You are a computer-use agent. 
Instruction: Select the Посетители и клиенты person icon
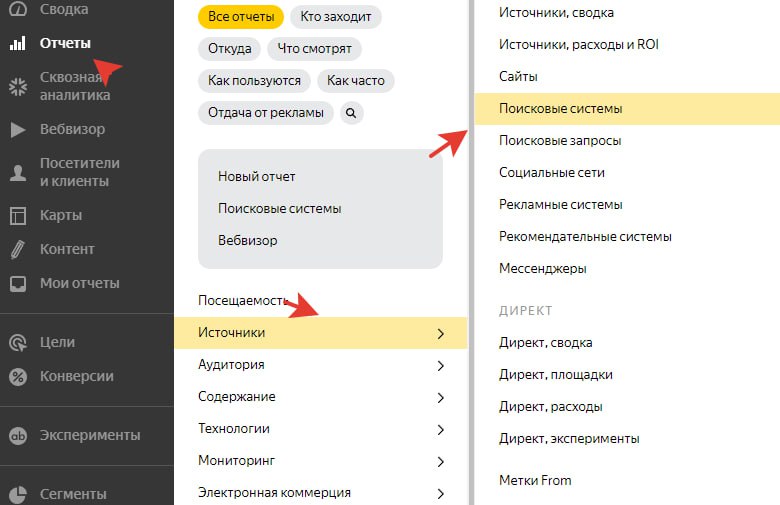click(18, 173)
